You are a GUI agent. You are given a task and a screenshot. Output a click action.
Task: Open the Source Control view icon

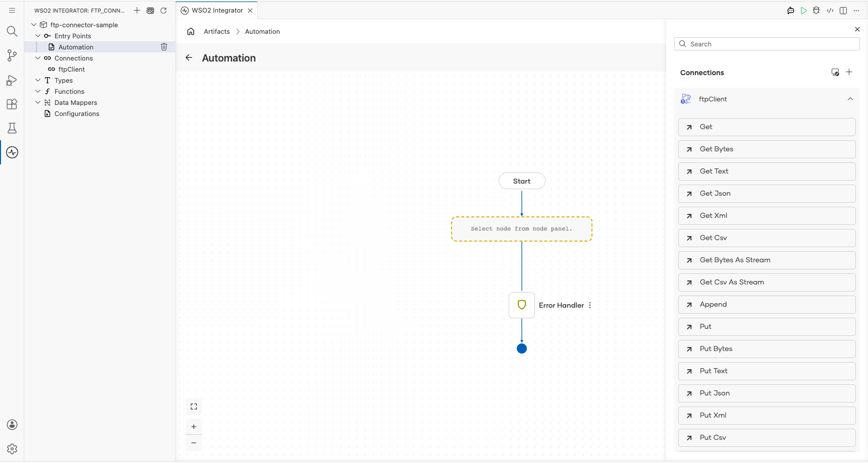point(12,55)
